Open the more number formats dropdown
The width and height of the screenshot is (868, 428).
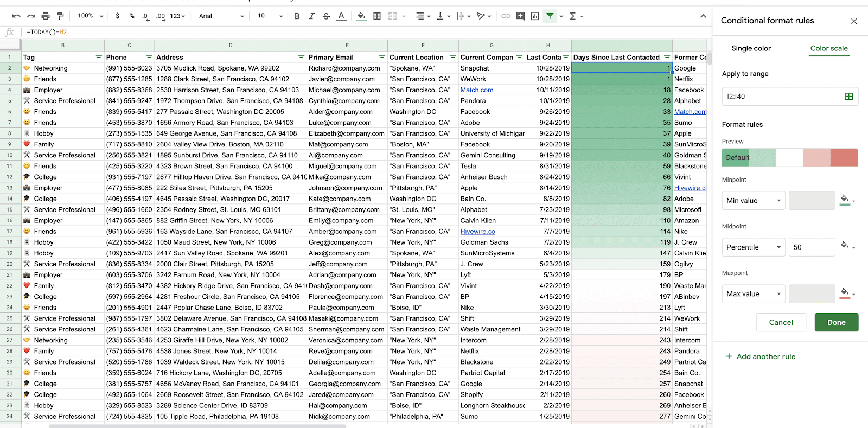click(x=177, y=16)
